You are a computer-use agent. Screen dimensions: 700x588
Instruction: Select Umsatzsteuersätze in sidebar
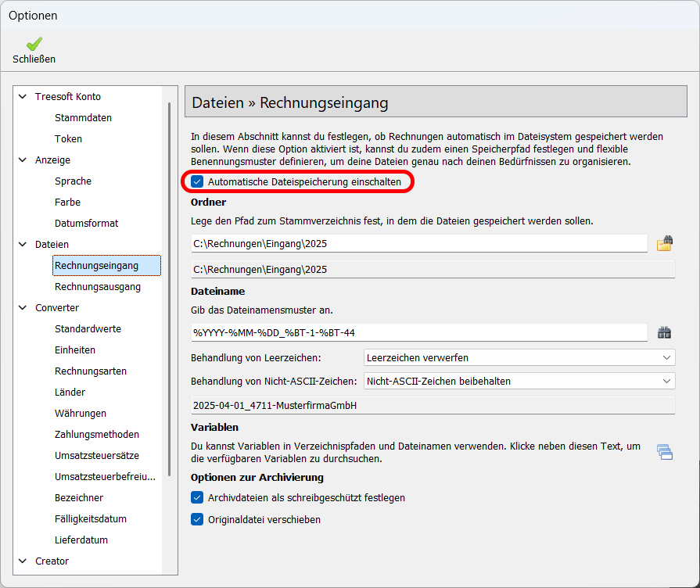click(x=97, y=456)
